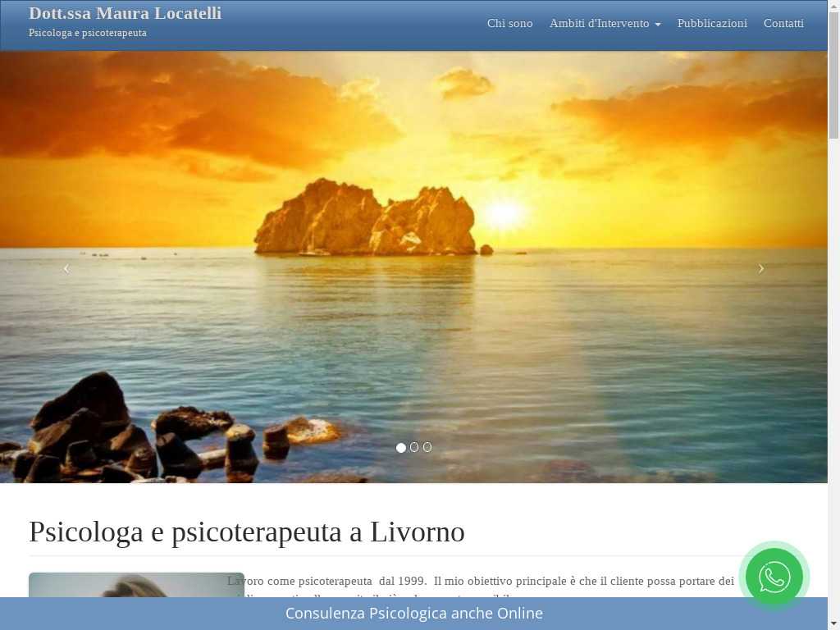This screenshot has width=840, height=630.
Task: Click the Dott.ssa Maura Locatelli site title
Action: (125, 13)
